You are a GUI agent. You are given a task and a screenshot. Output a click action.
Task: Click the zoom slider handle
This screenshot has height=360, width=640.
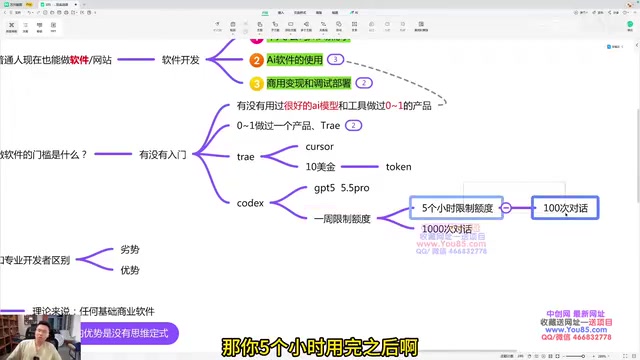(583, 356)
